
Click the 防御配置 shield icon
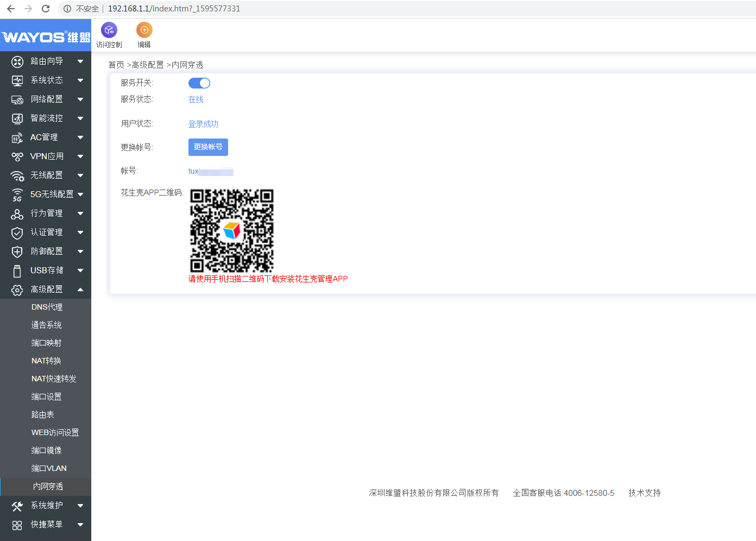click(x=17, y=251)
